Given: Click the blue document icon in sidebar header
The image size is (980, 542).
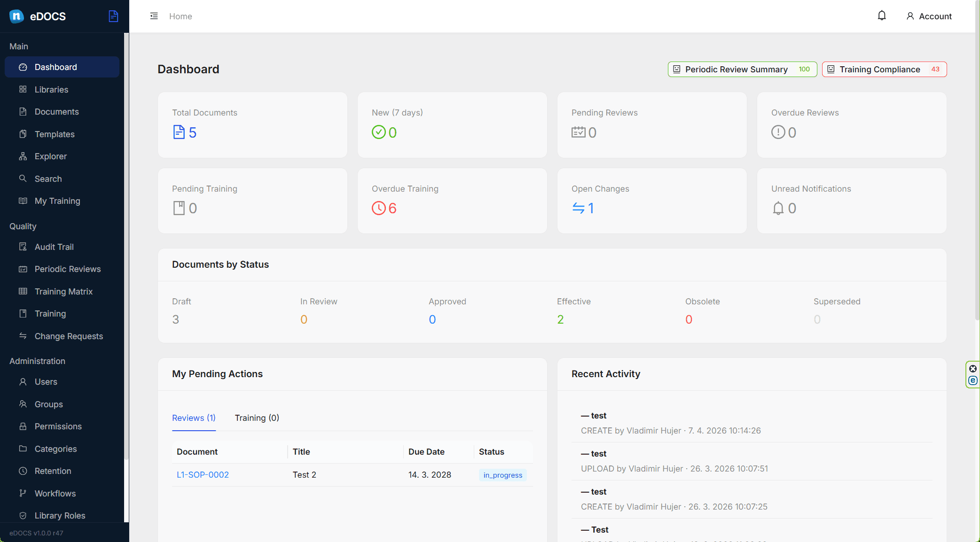Looking at the screenshot, I should (113, 16).
